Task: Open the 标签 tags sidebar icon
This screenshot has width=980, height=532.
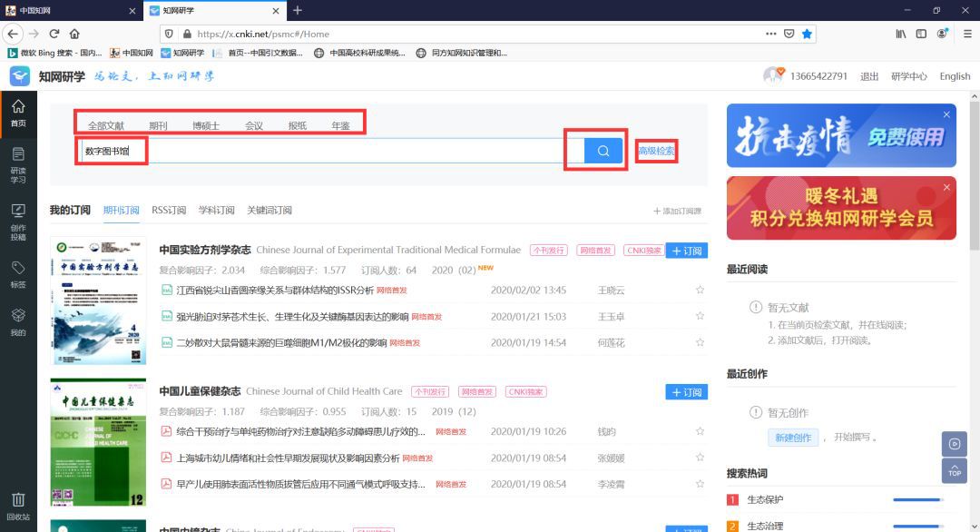Action: pyautogui.click(x=18, y=273)
